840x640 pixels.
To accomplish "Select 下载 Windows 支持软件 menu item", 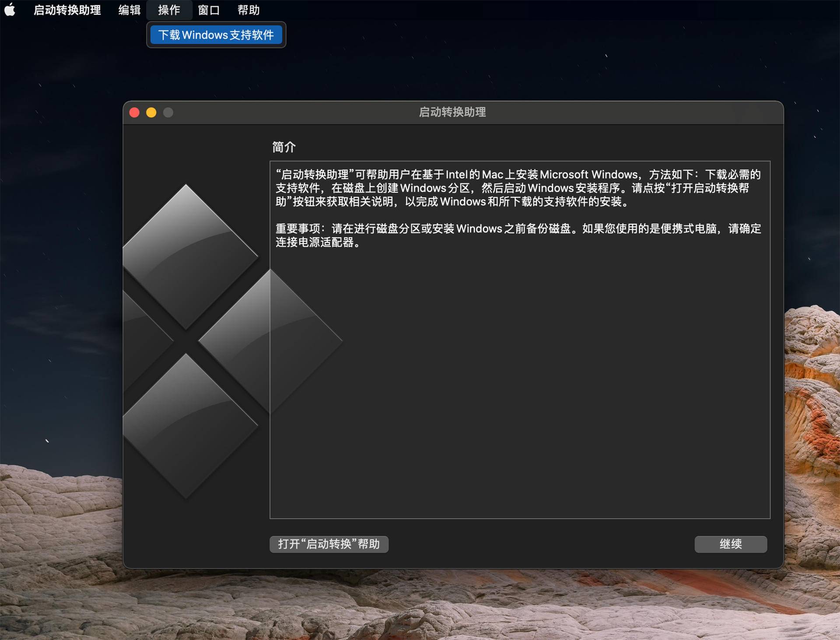I will (x=216, y=35).
